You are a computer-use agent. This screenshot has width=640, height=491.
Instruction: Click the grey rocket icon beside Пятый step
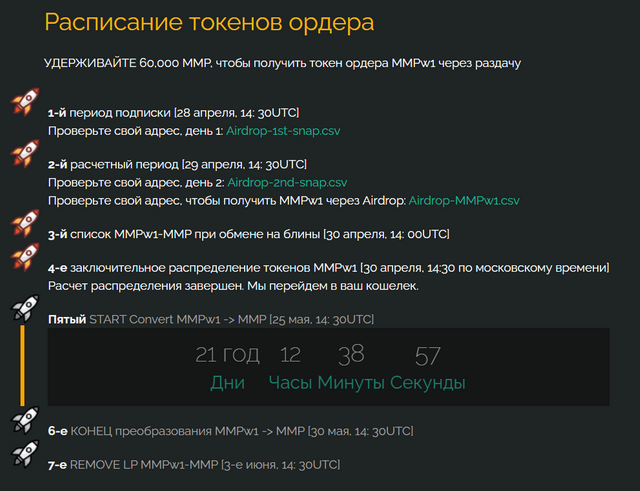coord(25,308)
